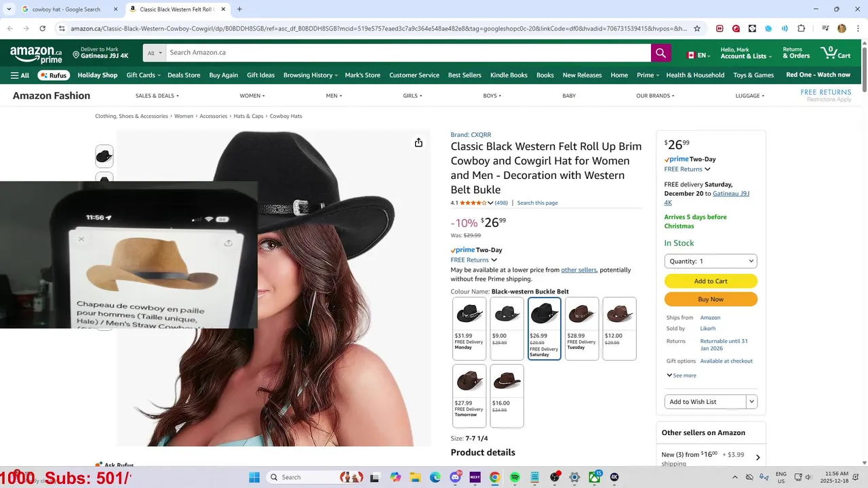Go back with the browser back arrow
The height and width of the screenshot is (488, 868).
(9, 28)
